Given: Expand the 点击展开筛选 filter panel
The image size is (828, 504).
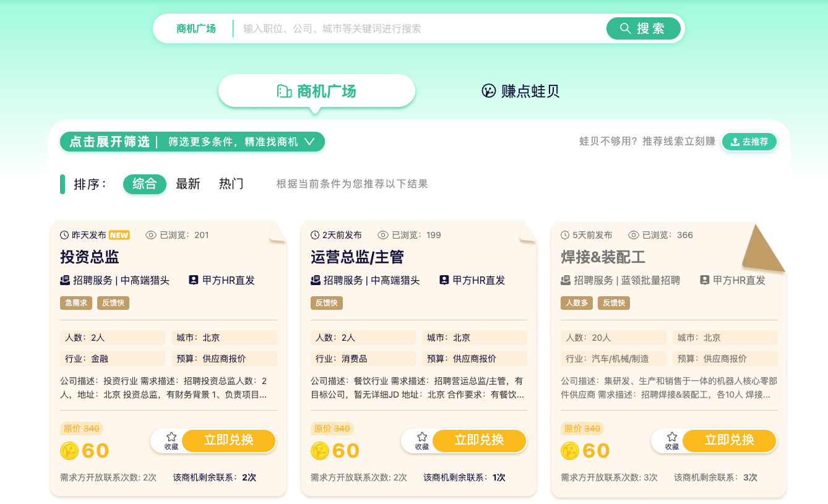Looking at the screenshot, I should (x=192, y=142).
